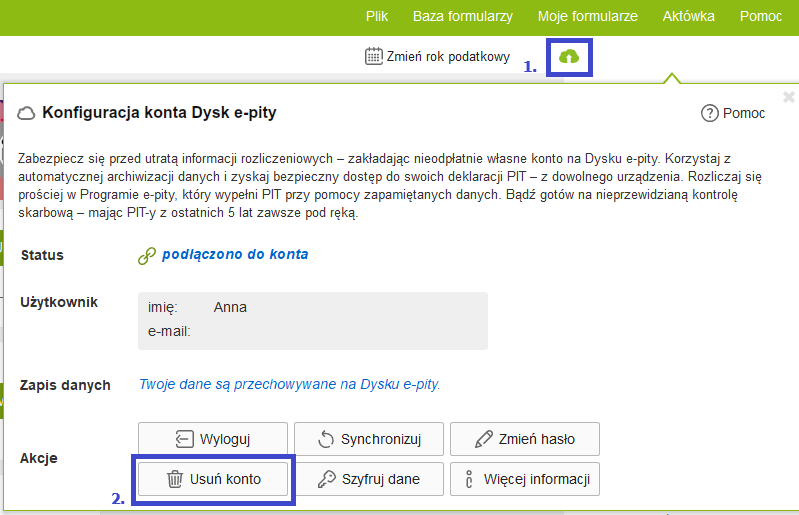Viewport: 799px width, 515px height.
Task: Click the question mark Pomoc icon in the dialog
Action: tap(710, 113)
